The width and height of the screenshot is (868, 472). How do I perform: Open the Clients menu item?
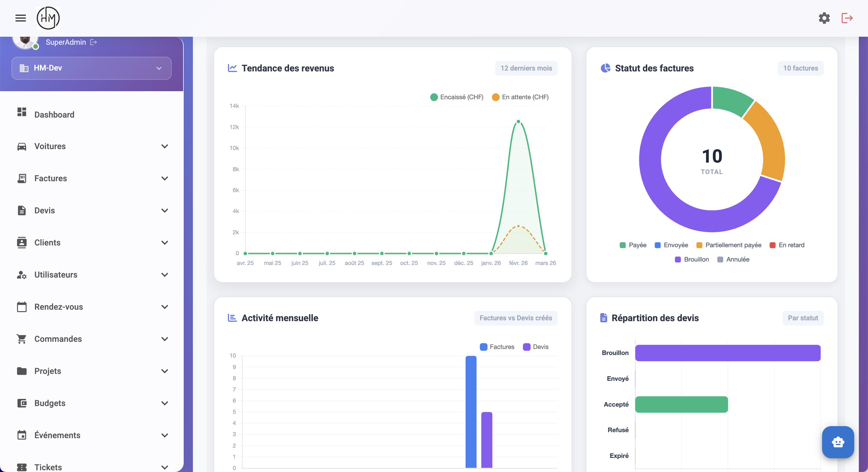(x=48, y=243)
